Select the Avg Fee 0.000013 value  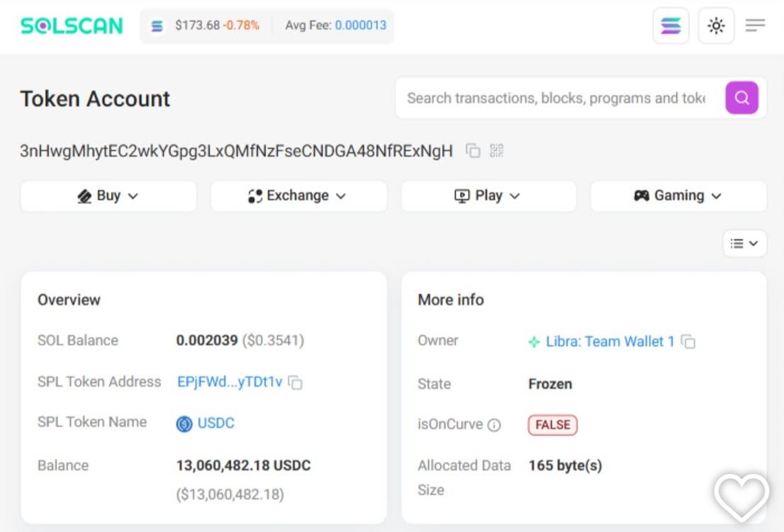pyautogui.click(x=361, y=26)
